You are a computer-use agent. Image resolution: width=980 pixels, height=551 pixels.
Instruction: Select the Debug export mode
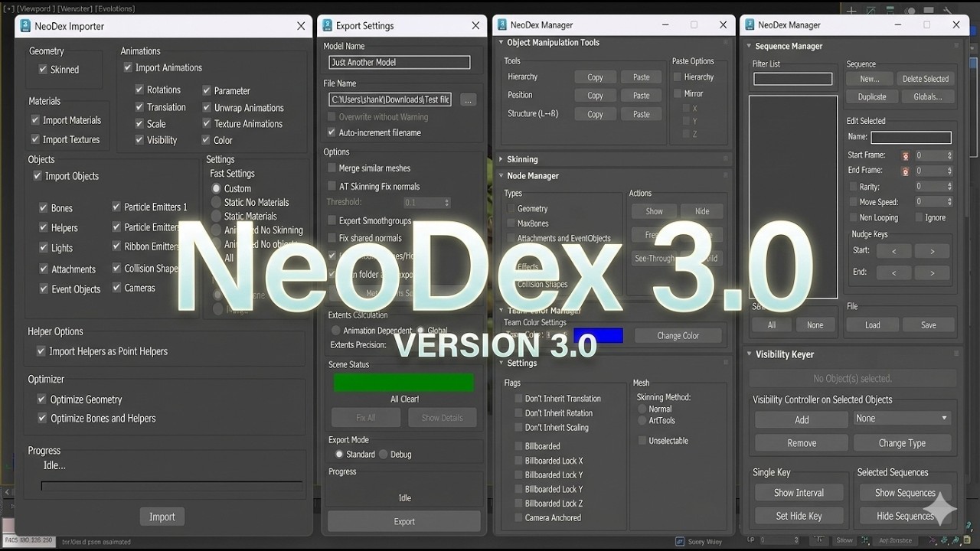384,454
